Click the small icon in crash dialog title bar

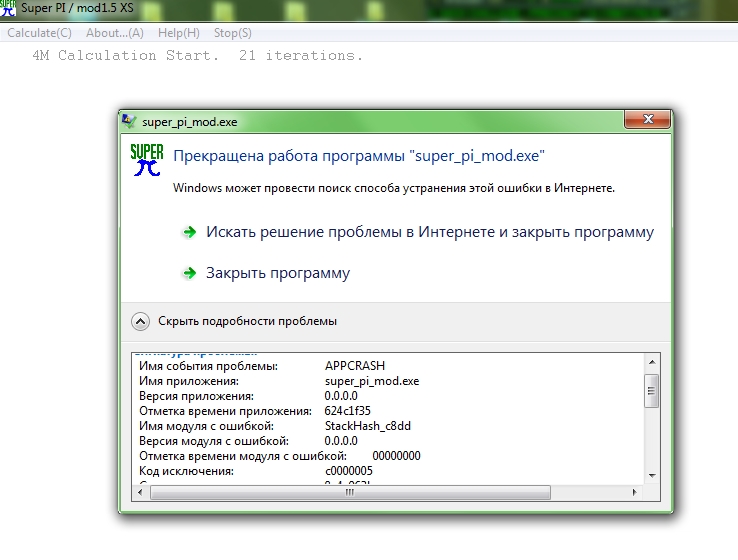pyautogui.click(x=129, y=121)
